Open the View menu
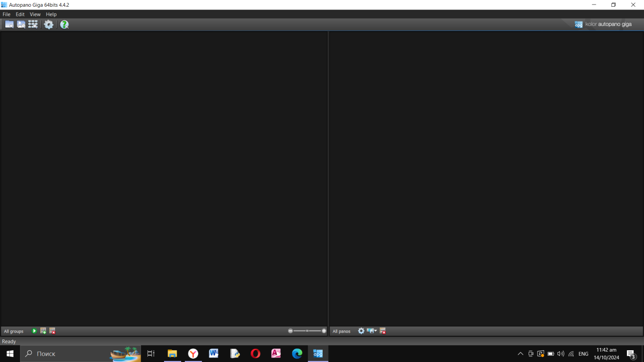 tap(35, 14)
